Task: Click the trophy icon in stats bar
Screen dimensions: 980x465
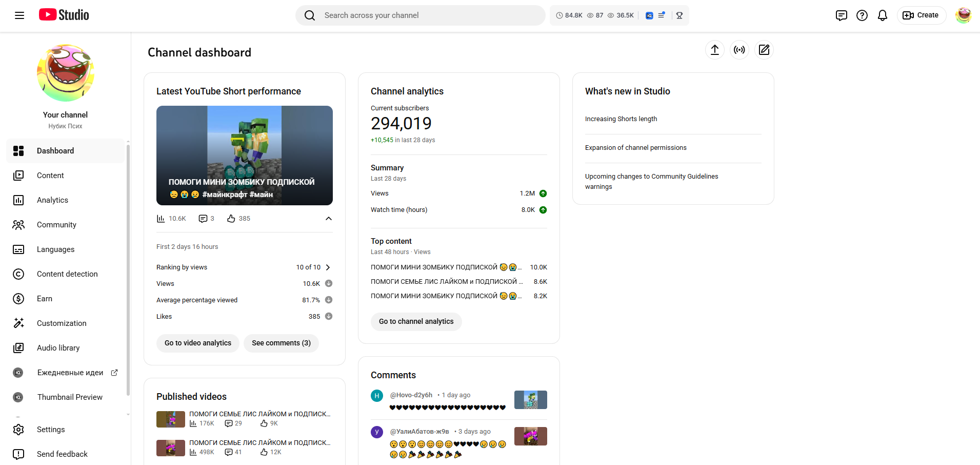Action: click(679, 15)
